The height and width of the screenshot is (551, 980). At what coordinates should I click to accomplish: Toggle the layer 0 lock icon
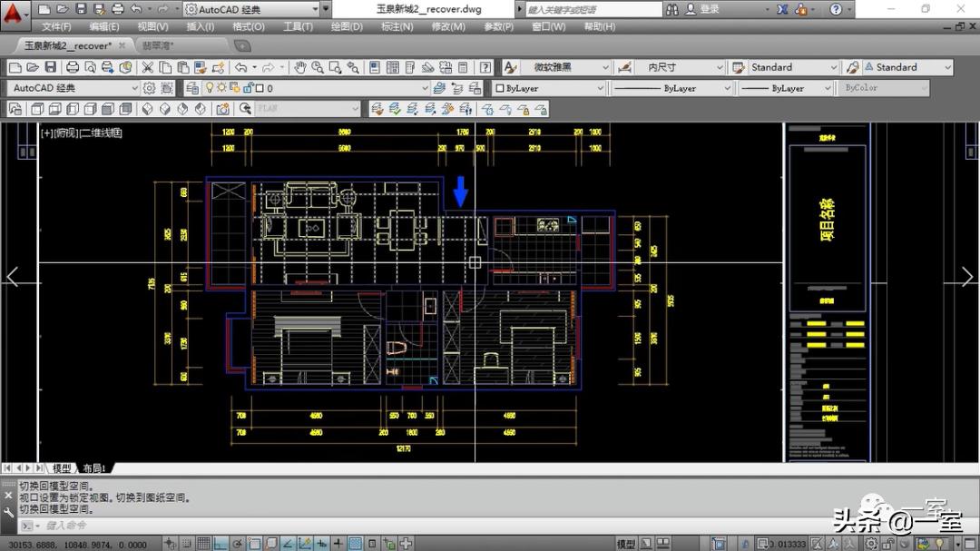(246, 88)
